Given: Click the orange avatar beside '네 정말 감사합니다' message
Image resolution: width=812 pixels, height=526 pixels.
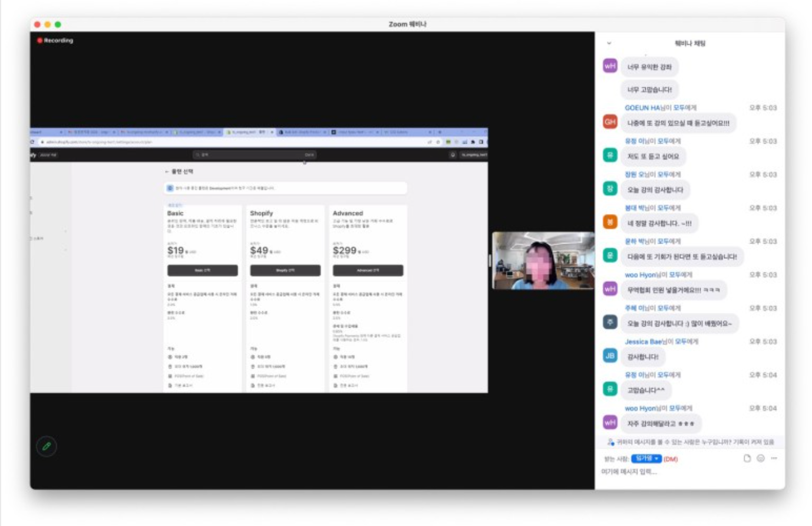Looking at the screenshot, I should point(610,222).
